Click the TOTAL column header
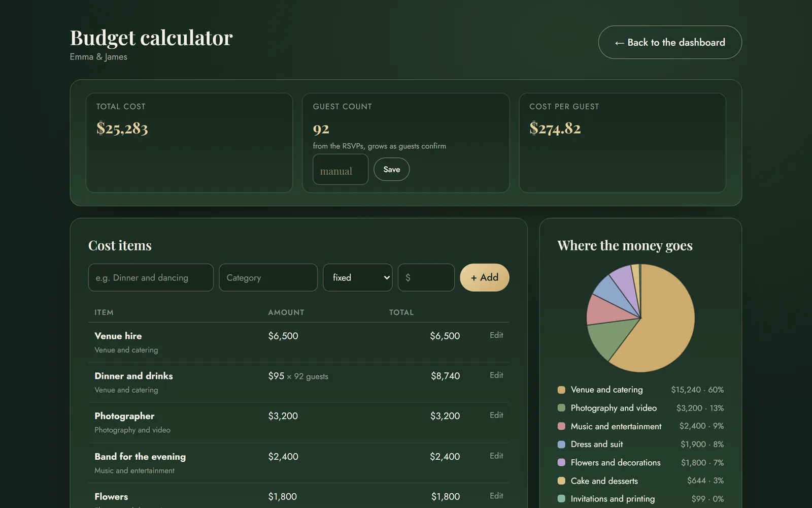 point(401,312)
